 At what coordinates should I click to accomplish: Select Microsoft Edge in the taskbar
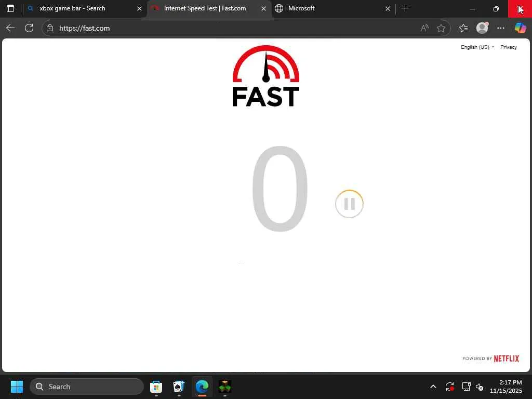coord(202,387)
